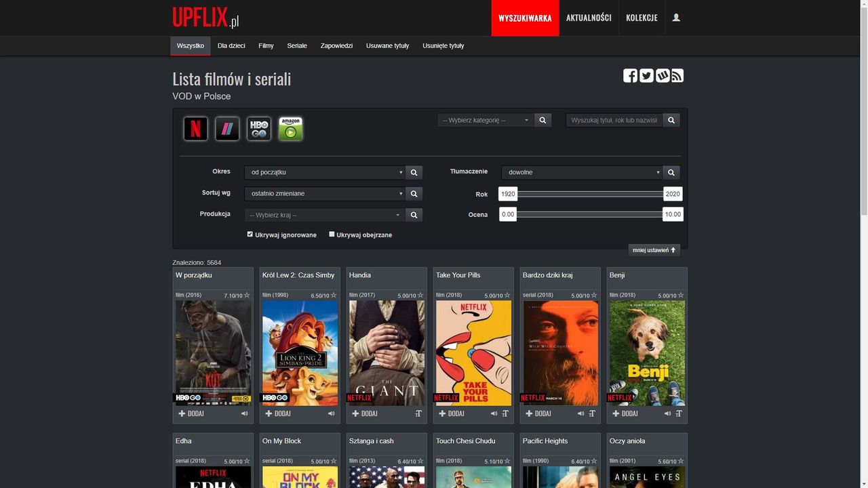Click search icon next to title field
The height and width of the screenshot is (488, 868).
(x=671, y=120)
